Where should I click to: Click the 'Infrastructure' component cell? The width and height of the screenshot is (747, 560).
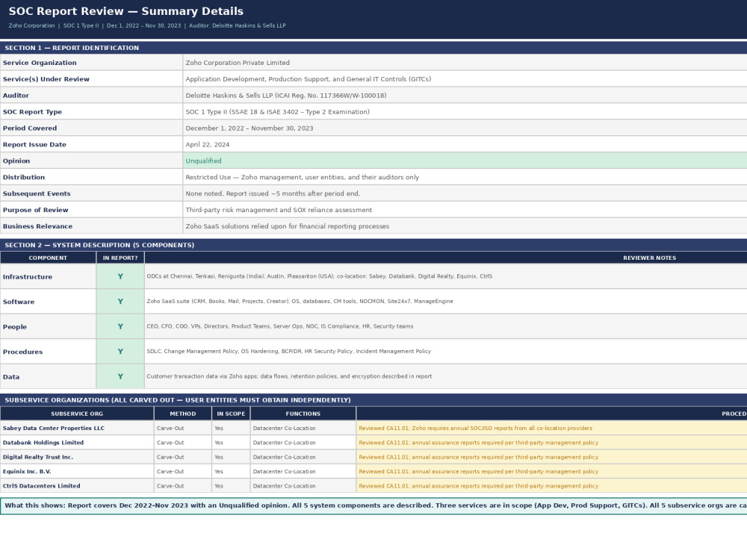click(x=48, y=277)
